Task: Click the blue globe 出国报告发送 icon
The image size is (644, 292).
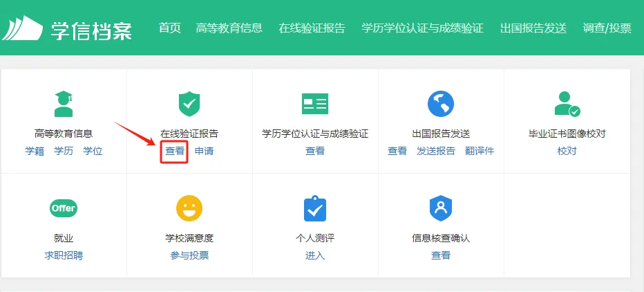Action: pos(441,104)
